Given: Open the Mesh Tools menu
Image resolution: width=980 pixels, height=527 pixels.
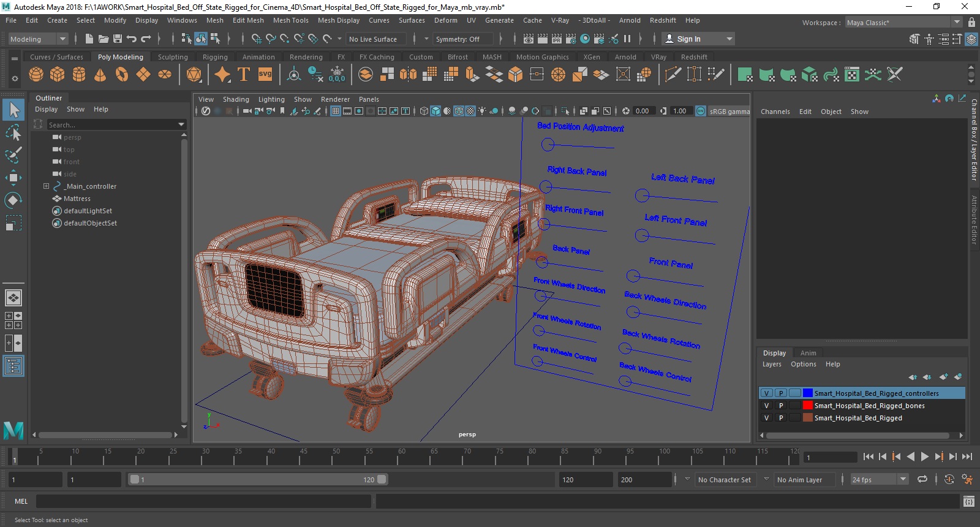Looking at the screenshot, I should pos(290,20).
